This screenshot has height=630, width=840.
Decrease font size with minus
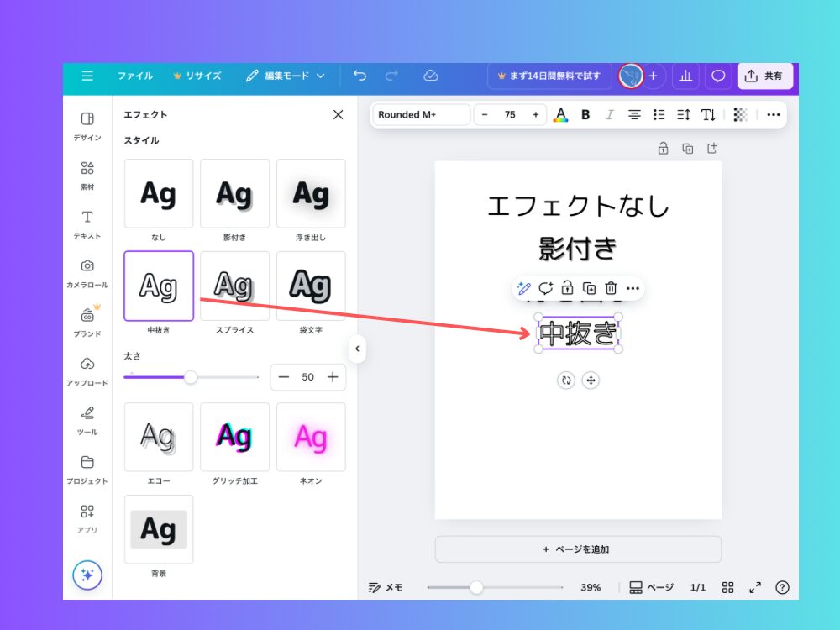coord(485,114)
